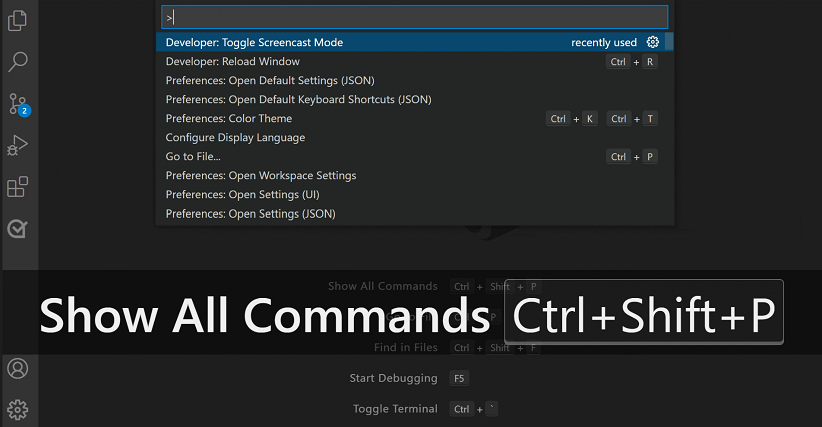Viewport: 822px width, 427px height.
Task: Open the Extensions view icon
Action: [18, 187]
